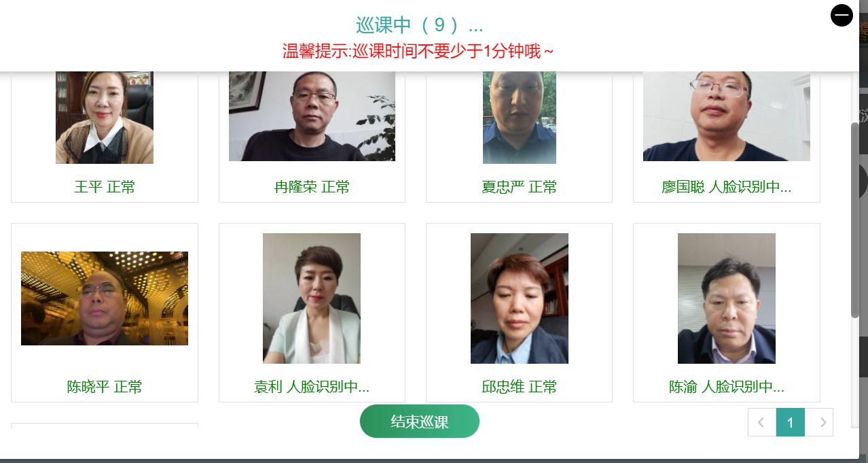Click the 结束巡课 button
Image resolution: width=868 pixels, height=463 pixels.
click(x=420, y=421)
